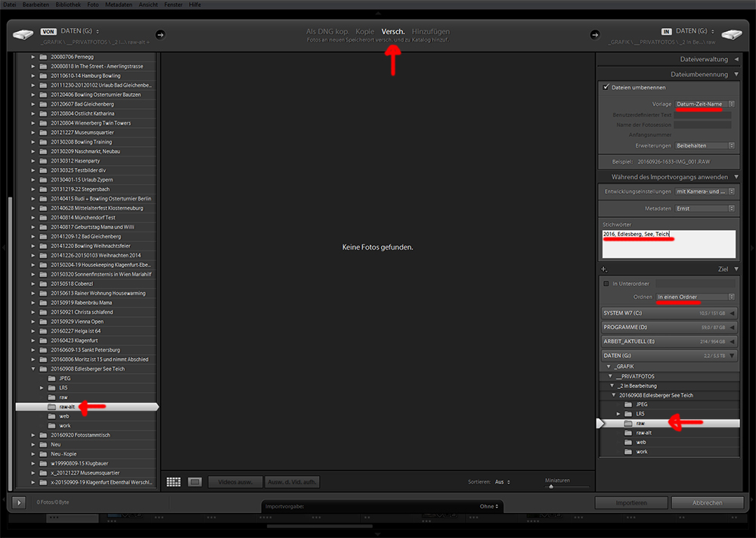Select the raw-alt folder in destination tree
The height and width of the screenshot is (538, 756).
coord(643,433)
